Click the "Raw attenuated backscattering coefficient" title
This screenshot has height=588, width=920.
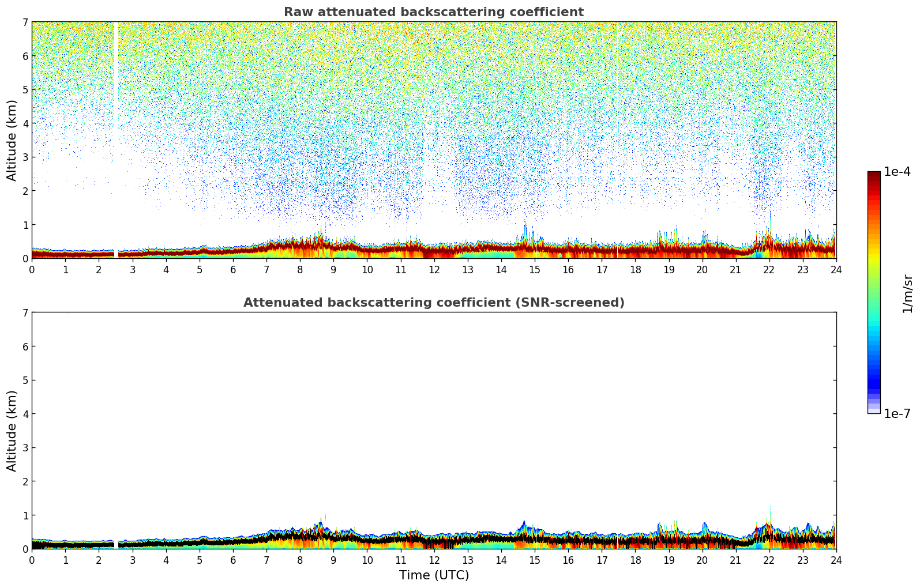434,12
